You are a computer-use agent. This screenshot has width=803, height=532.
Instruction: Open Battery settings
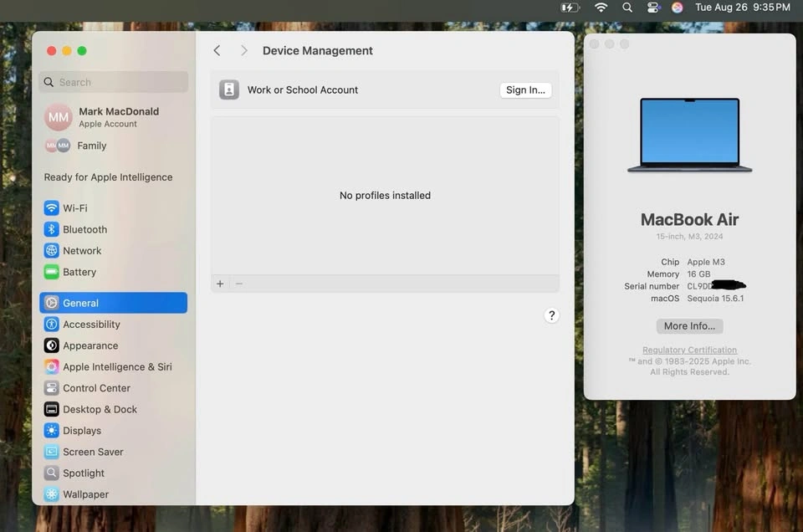tap(79, 272)
